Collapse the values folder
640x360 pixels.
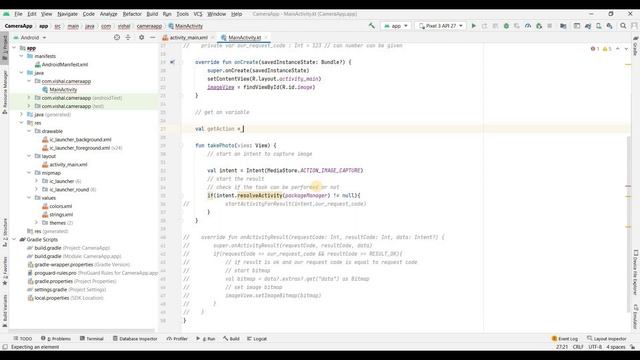tap(29, 198)
